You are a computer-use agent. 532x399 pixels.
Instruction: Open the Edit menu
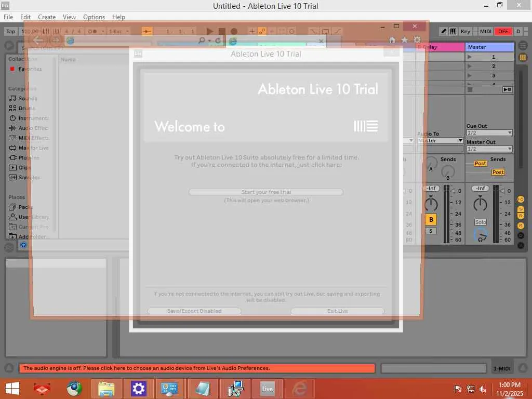pyautogui.click(x=25, y=17)
